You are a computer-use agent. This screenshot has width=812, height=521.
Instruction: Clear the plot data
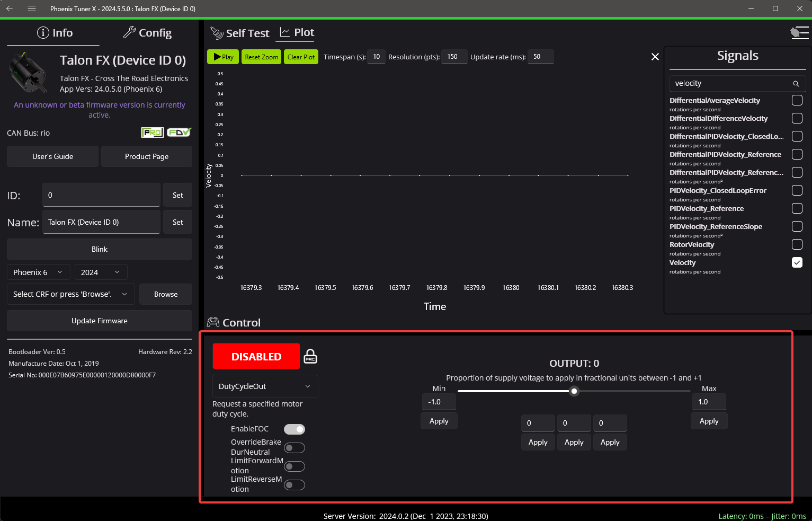pos(301,57)
